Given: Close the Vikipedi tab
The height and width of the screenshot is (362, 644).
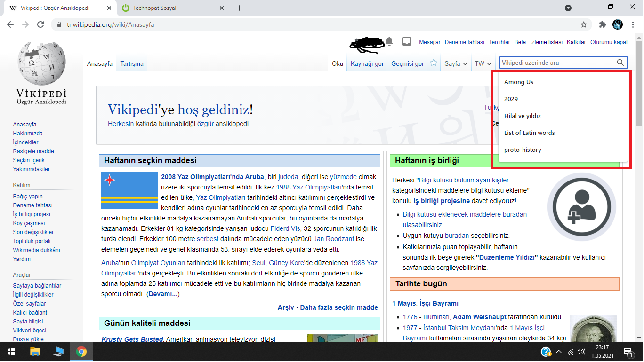Looking at the screenshot, I should point(108,8).
